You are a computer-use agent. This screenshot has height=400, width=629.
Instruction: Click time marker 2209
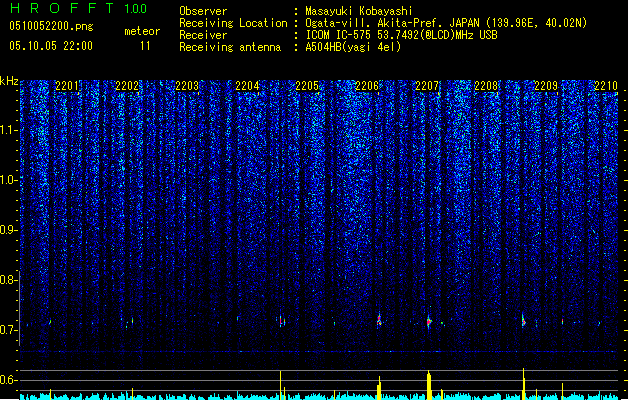(x=546, y=86)
